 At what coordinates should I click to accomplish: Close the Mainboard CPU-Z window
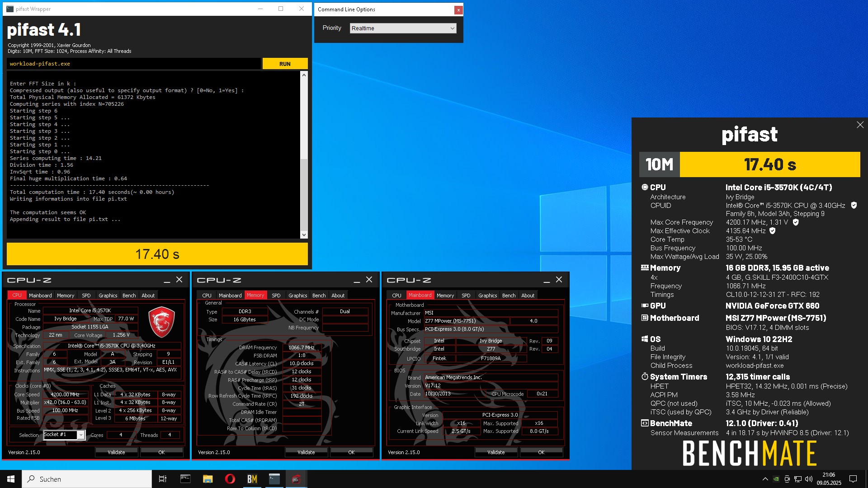pyautogui.click(x=559, y=280)
